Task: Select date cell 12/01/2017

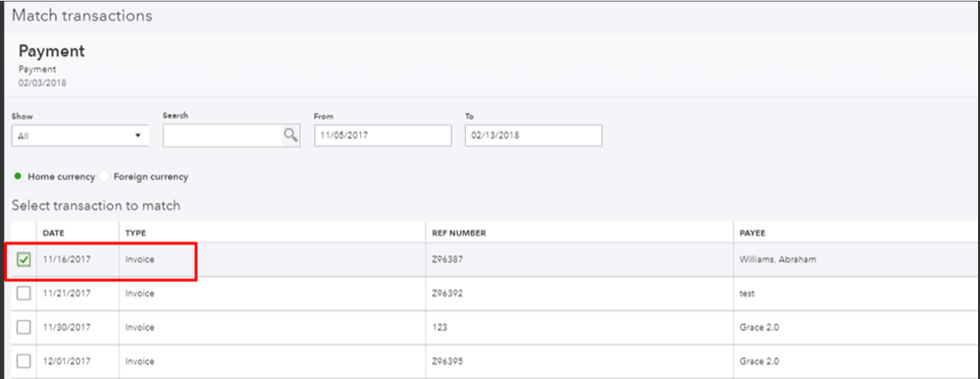Action: point(67,361)
